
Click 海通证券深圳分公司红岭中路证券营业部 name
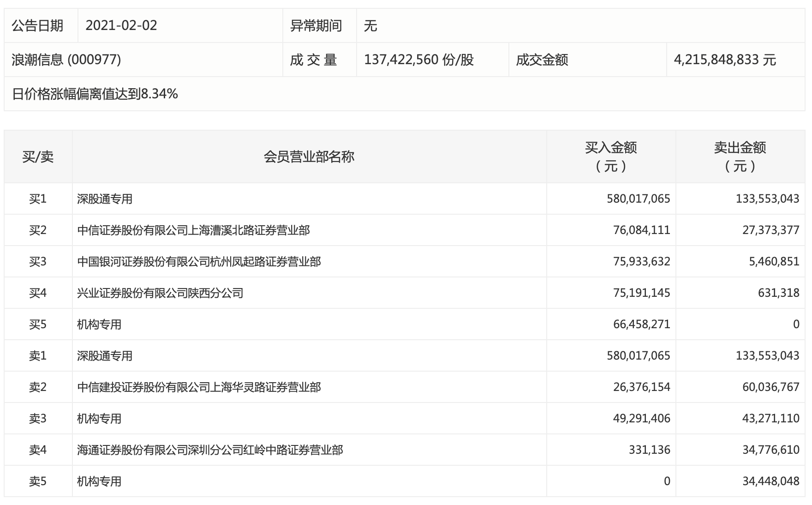210,450
